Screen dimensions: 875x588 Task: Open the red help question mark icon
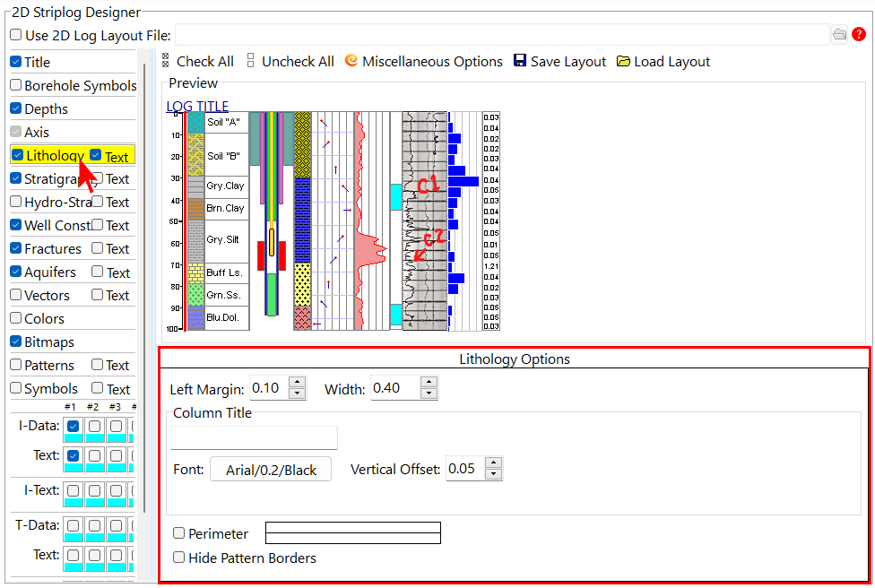[x=859, y=35]
